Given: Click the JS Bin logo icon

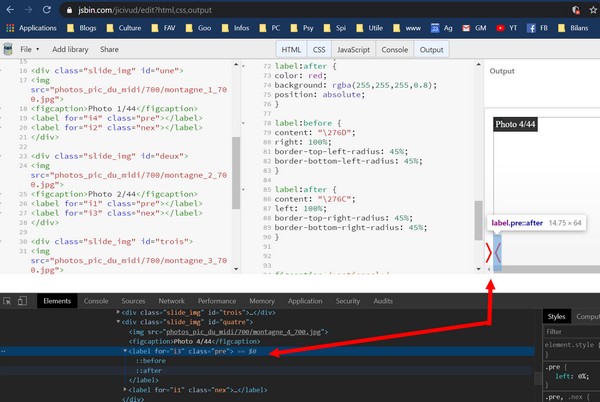Looking at the screenshot, I should click(8, 49).
